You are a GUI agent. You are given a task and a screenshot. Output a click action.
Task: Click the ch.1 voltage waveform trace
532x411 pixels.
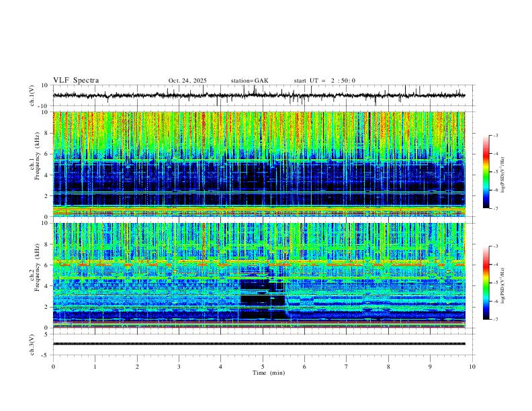(x=259, y=95)
